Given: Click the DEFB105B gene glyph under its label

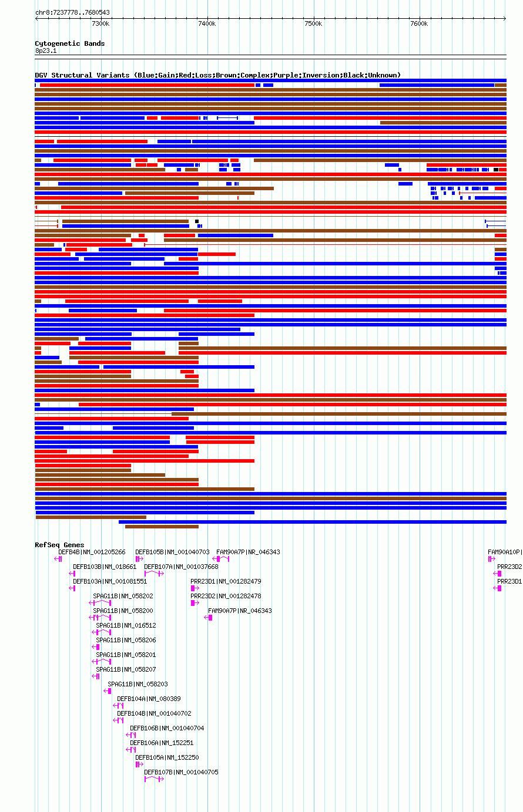Looking at the screenshot, I should [x=139, y=559].
